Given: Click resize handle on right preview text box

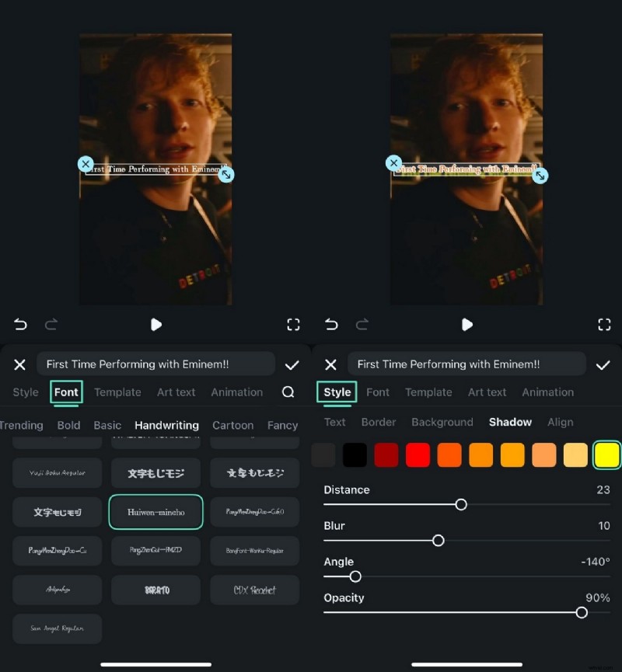Looking at the screenshot, I should tap(540, 176).
